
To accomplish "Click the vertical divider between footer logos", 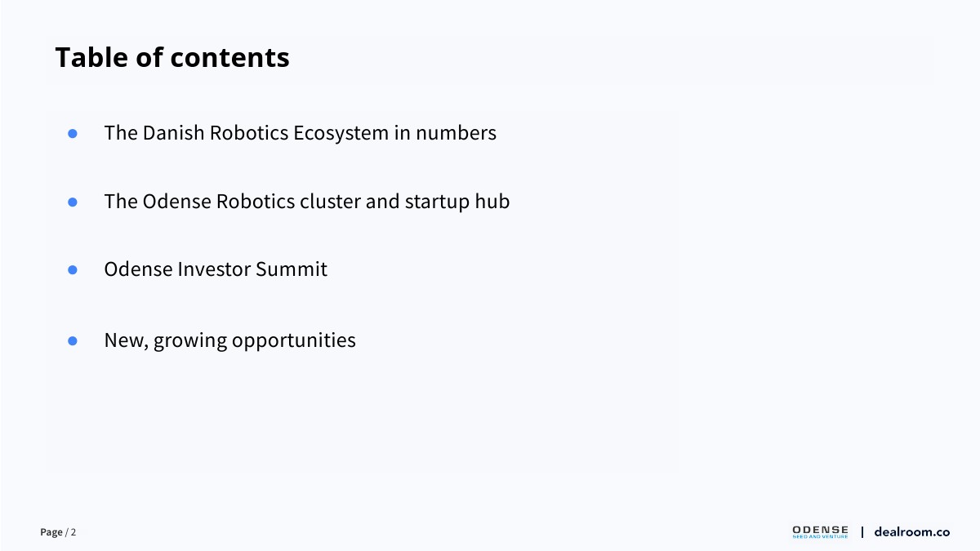I will point(862,532).
